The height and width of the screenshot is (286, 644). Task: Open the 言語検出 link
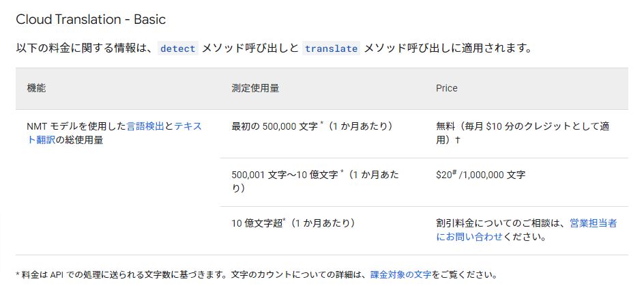(145, 126)
